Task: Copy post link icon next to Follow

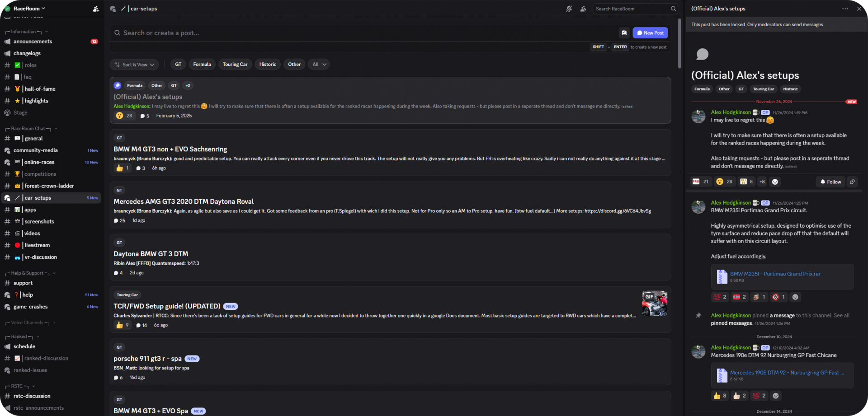Action: [852, 182]
